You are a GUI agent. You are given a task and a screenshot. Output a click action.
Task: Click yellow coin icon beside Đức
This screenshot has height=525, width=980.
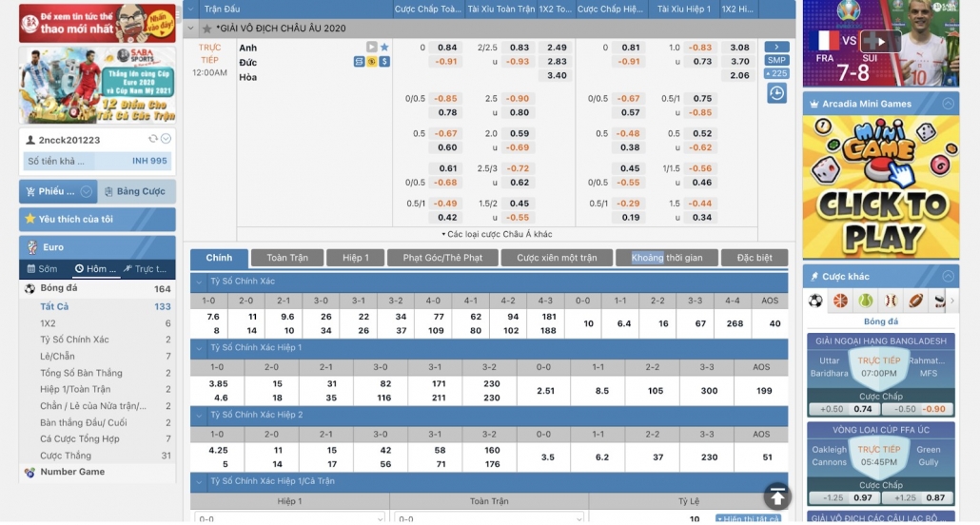(371, 61)
